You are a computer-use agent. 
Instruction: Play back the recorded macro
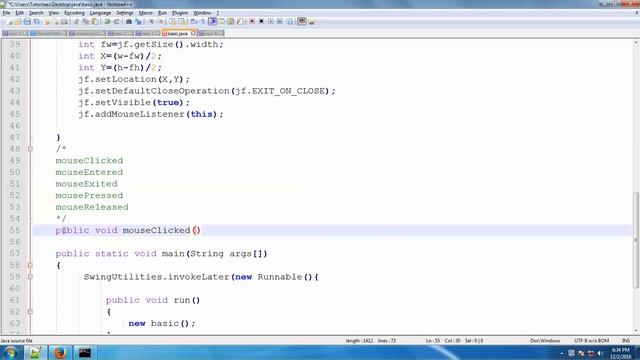point(271,21)
